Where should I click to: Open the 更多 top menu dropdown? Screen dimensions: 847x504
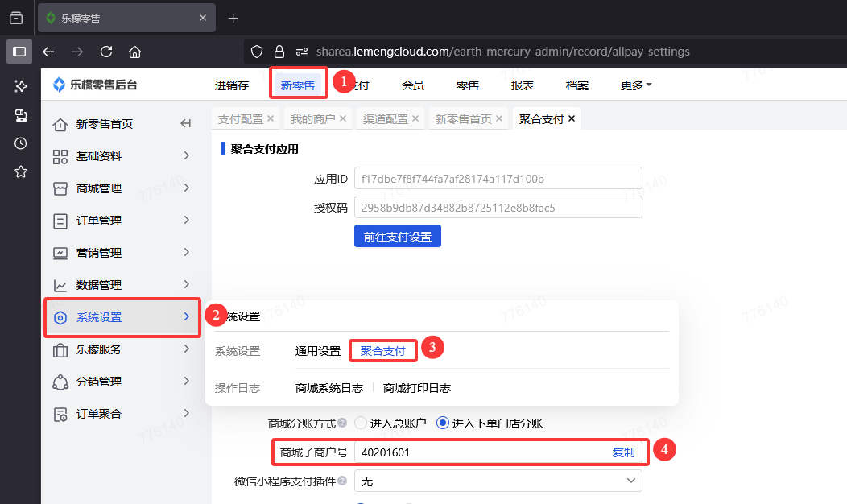click(x=636, y=85)
